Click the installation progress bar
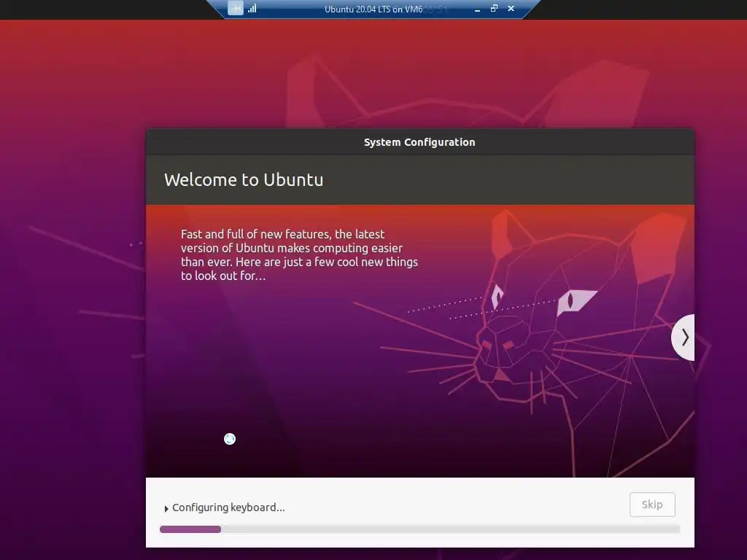The height and width of the screenshot is (560, 747). pyautogui.click(x=419, y=529)
